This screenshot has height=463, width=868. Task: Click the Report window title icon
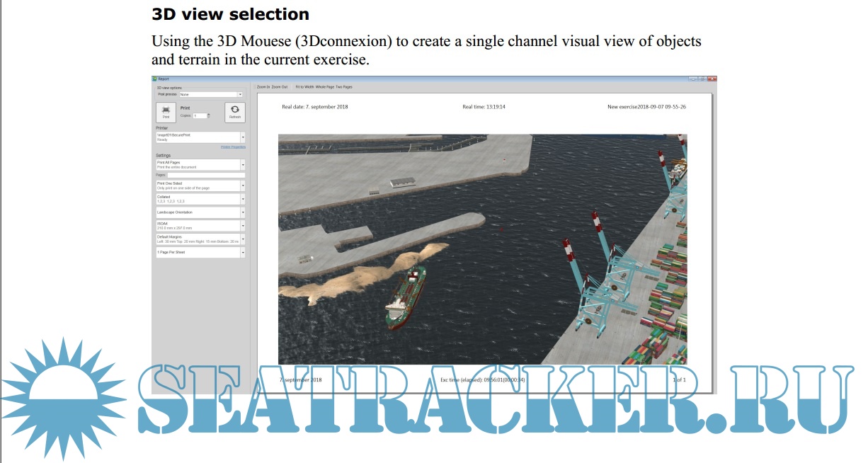[x=155, y=79]
